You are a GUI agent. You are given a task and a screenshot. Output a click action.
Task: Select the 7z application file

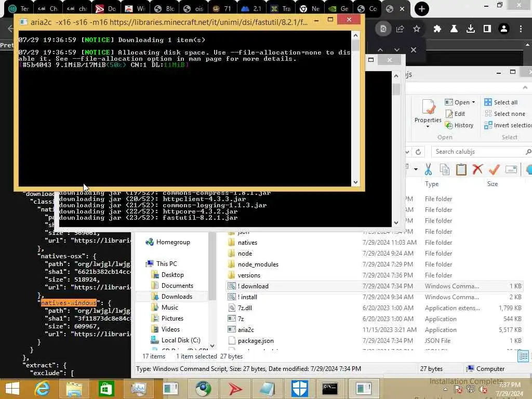click(x=241, y=318)
